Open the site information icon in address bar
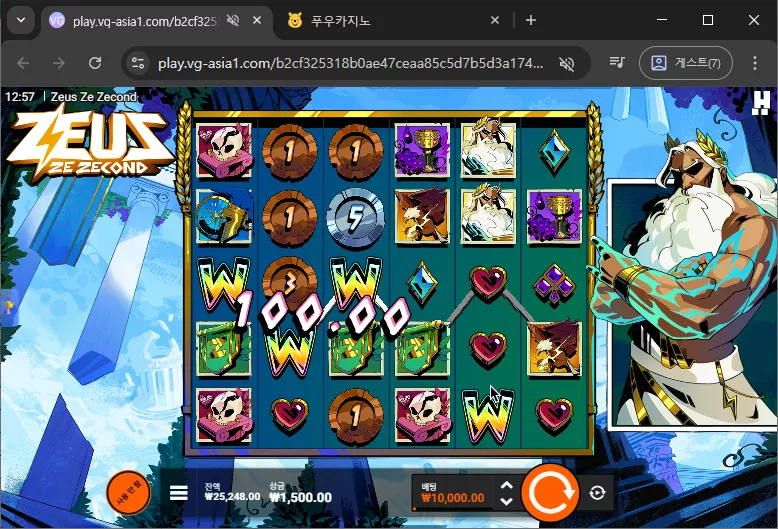Image resolution: width=778 pixels, height=529 pixels. point(137,63)
